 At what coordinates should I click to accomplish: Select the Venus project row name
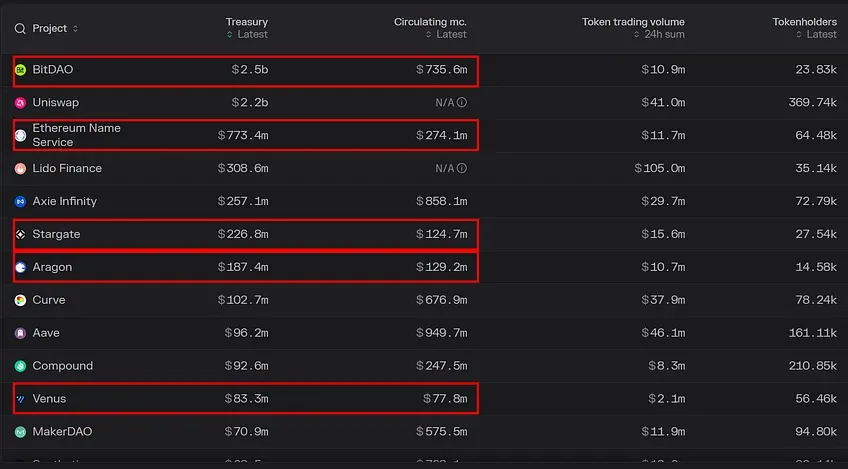point(49,399)
